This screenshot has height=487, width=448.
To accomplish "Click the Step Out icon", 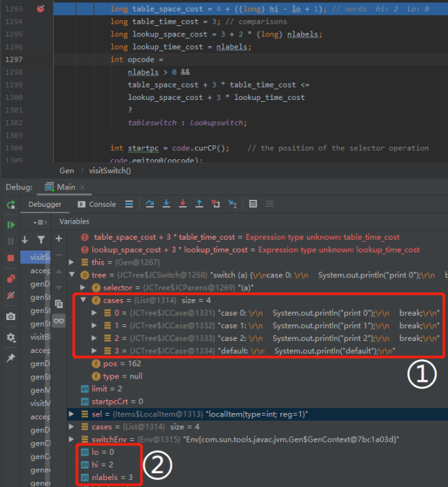I will 199,204.
